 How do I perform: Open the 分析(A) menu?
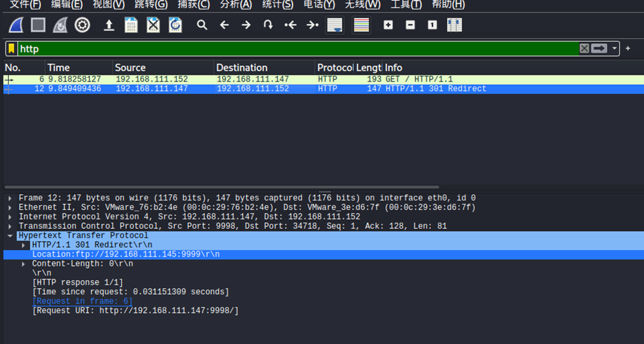(236, 5)
